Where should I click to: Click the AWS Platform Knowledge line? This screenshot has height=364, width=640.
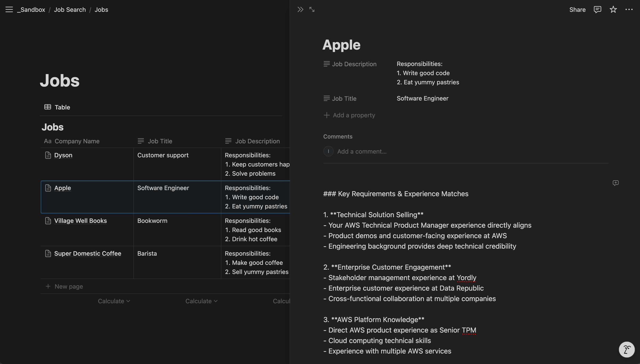pos(374,320)
